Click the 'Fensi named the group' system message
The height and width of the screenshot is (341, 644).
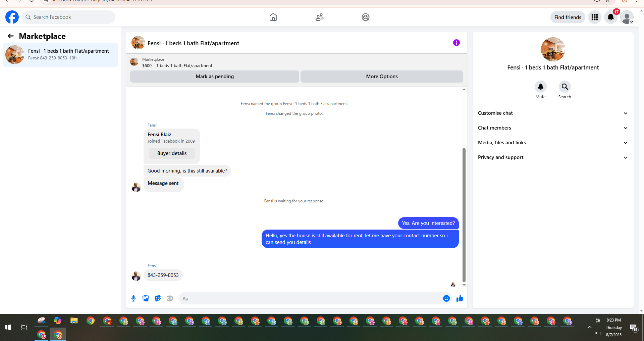click(x=294, y=104)
